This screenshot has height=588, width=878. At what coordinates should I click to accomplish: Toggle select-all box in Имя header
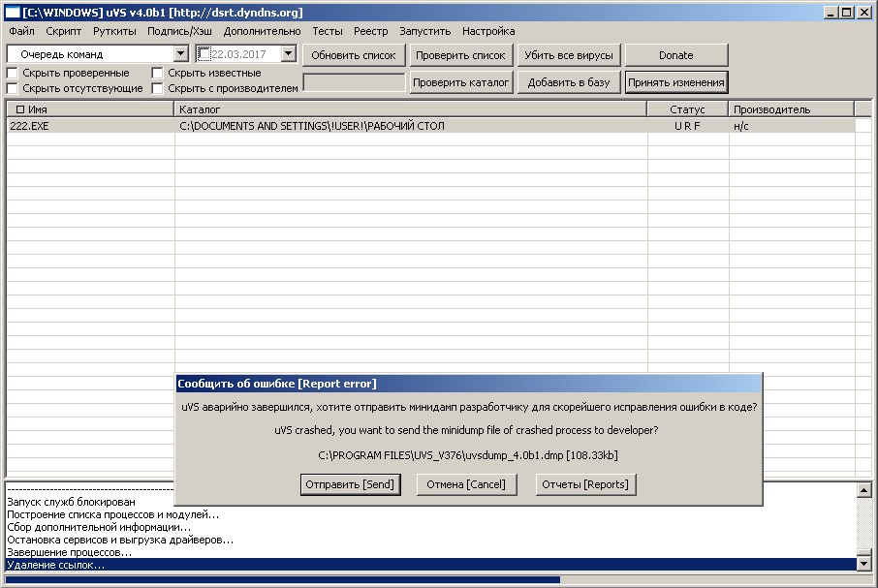click(20, 109)
